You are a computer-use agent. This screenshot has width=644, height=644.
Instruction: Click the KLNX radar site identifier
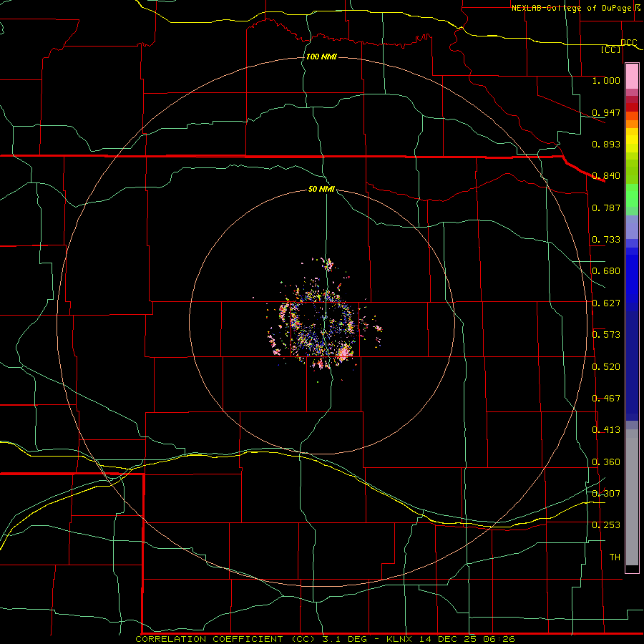coord(399,639)
